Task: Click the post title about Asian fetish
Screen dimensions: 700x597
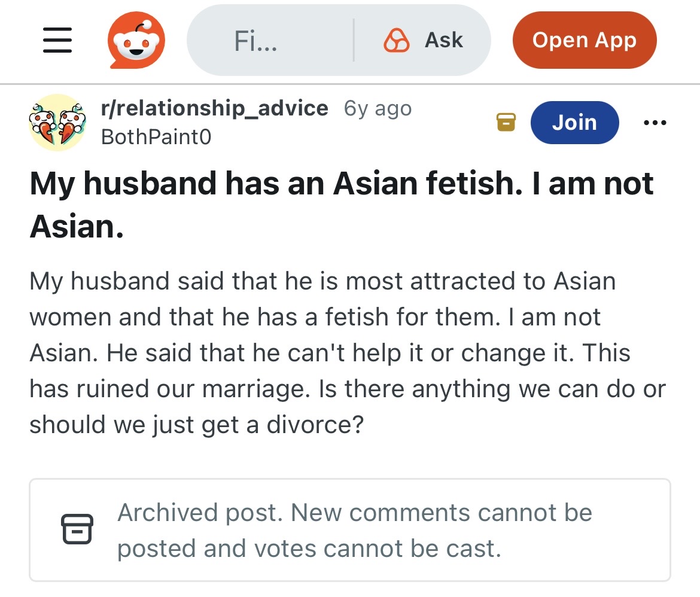Action: [341, 183]
